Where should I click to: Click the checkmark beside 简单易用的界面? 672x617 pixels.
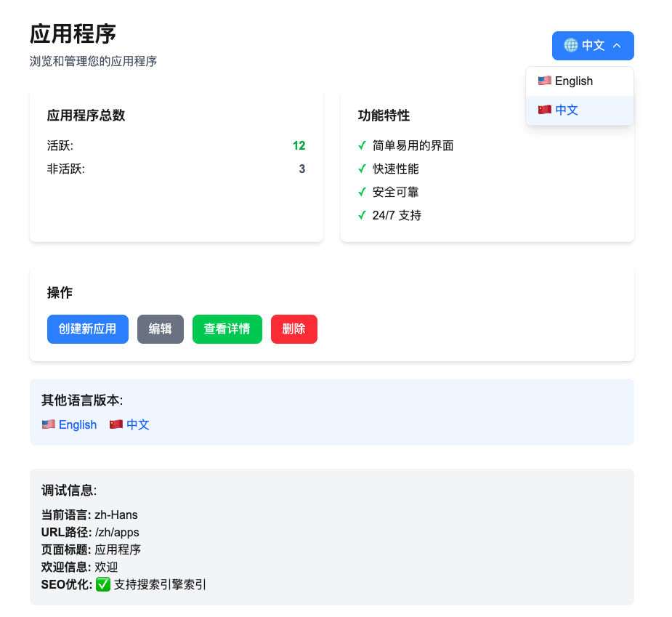coord(362,146)
